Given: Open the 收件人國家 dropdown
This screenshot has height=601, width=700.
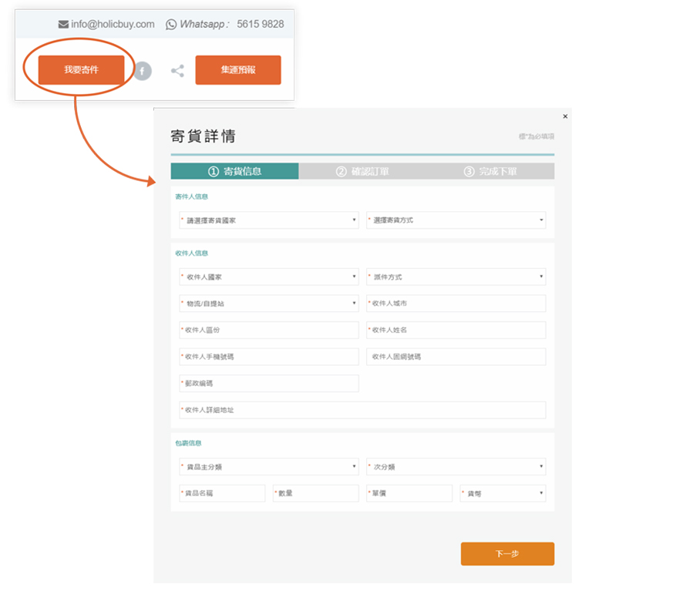Looking at the screenshot, I should pos(268,277).
